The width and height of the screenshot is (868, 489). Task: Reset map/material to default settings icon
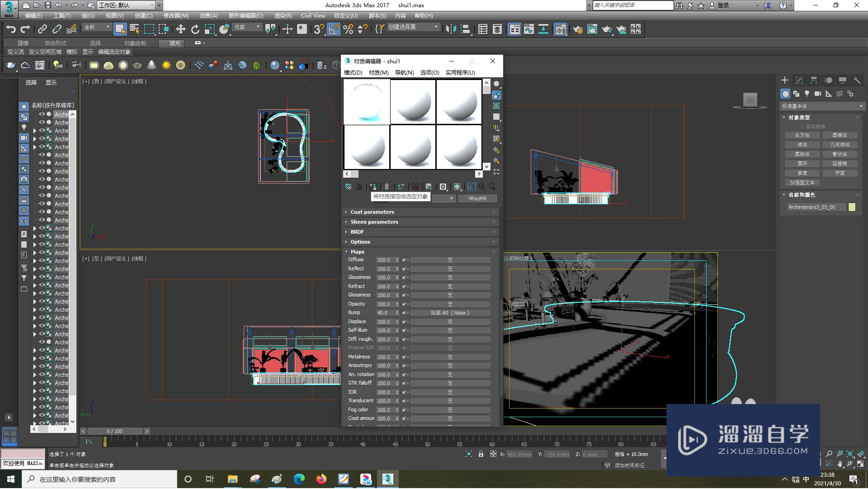[x=387, y=187]
